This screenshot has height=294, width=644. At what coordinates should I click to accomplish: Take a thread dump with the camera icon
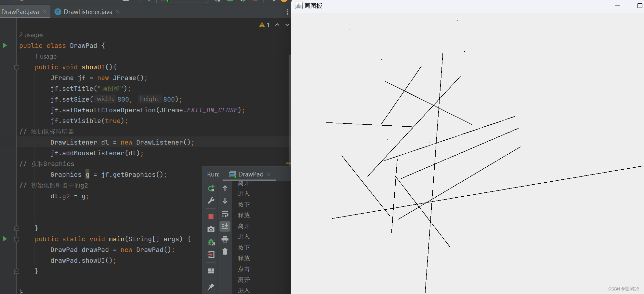point(211,229)
